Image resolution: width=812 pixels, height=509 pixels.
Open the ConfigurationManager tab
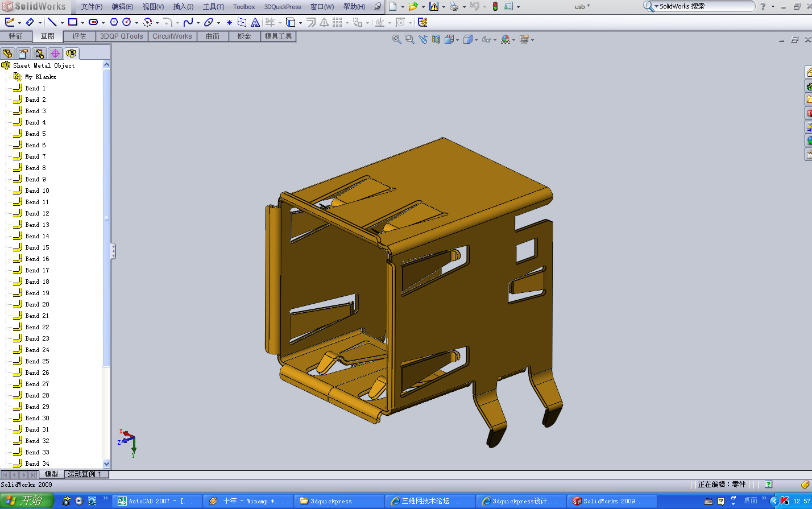pyautogui.click(x=39, y=53)
